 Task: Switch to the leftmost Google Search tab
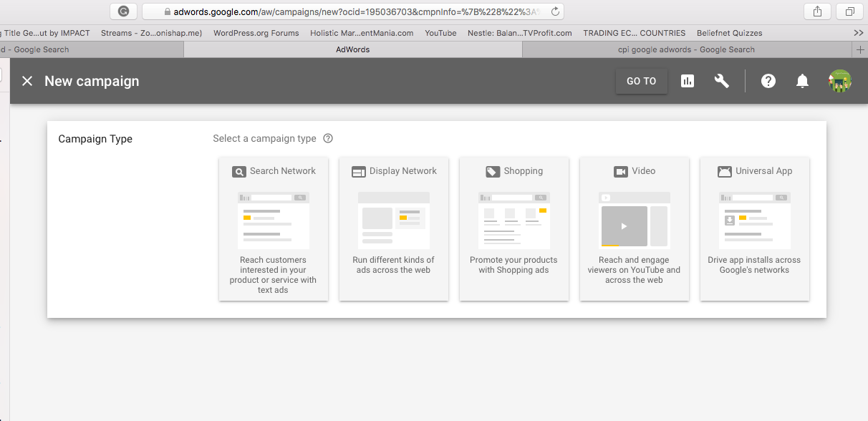click(x=92, y=49)
